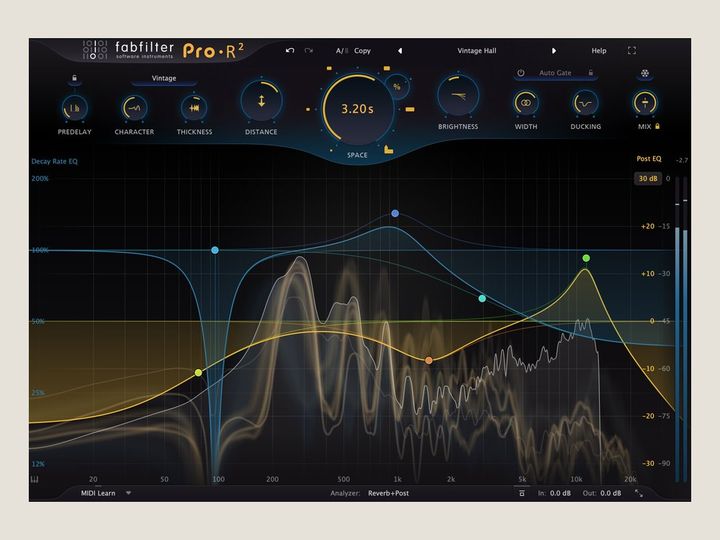Open the Analyzer Reverb+Post menu
720x540 pixels.
click(x=388, y=493)
